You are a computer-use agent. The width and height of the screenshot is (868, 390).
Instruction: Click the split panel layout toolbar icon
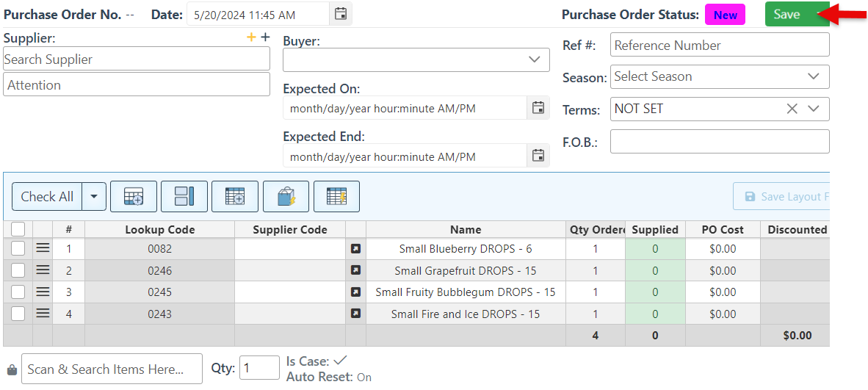[x=184, y=197]
